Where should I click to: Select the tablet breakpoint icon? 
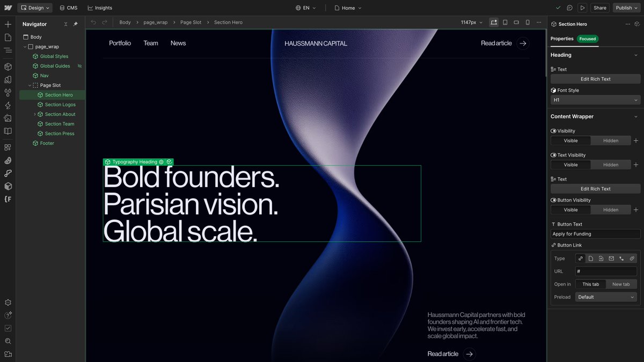click(x=505, y=23)
